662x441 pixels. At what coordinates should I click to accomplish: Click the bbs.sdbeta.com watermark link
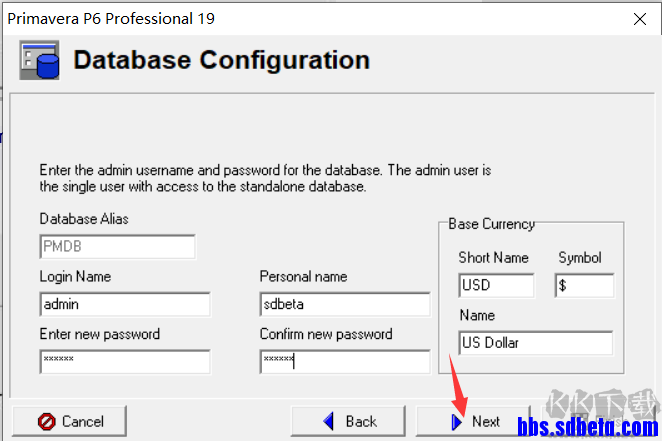coord(588,429)
